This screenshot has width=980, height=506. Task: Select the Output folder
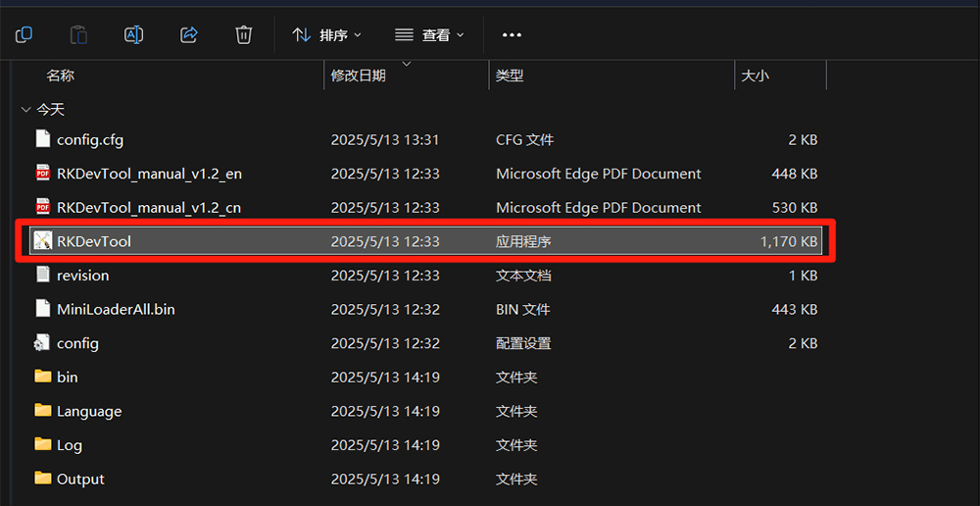(x=80, y=479)
